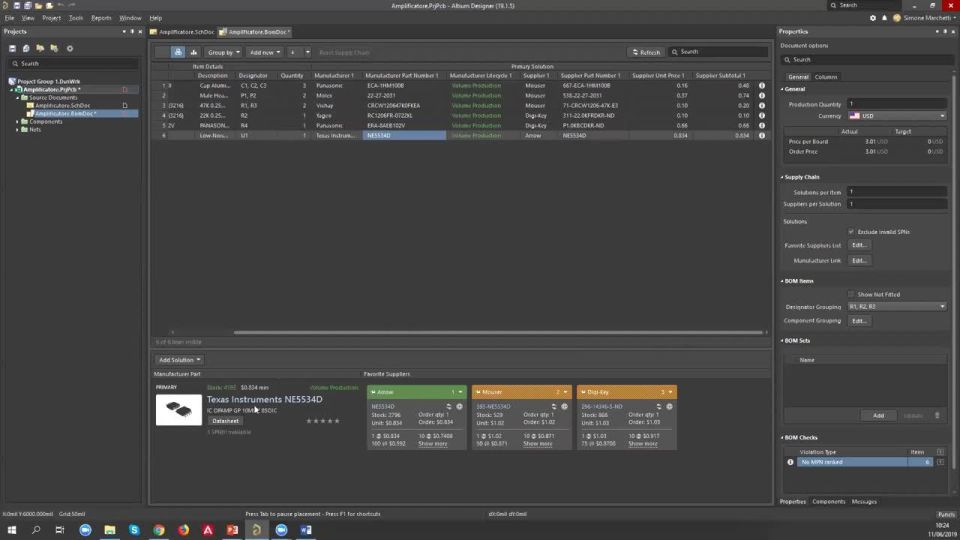
Task: Open the Group by dropdown
Action: click(223, 52)
